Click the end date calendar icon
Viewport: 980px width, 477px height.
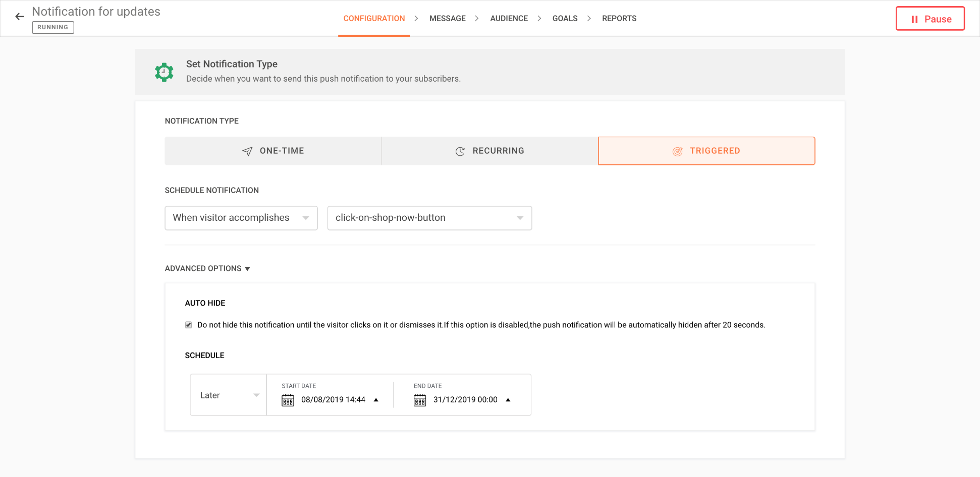419,400
